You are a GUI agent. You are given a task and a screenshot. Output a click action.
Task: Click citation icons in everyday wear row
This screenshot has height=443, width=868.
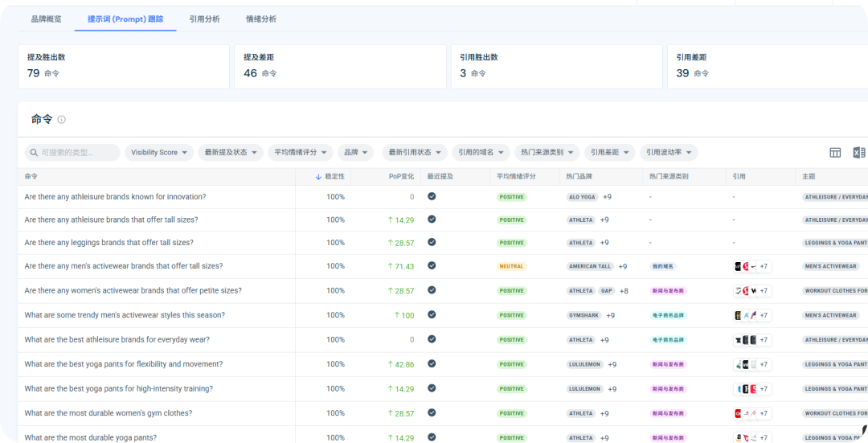click(x=752, y=340)
